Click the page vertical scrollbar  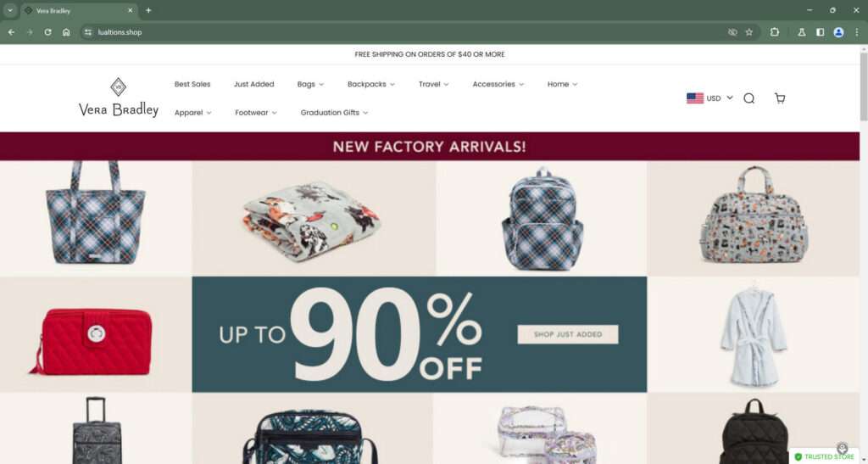[x=864, y=254]
